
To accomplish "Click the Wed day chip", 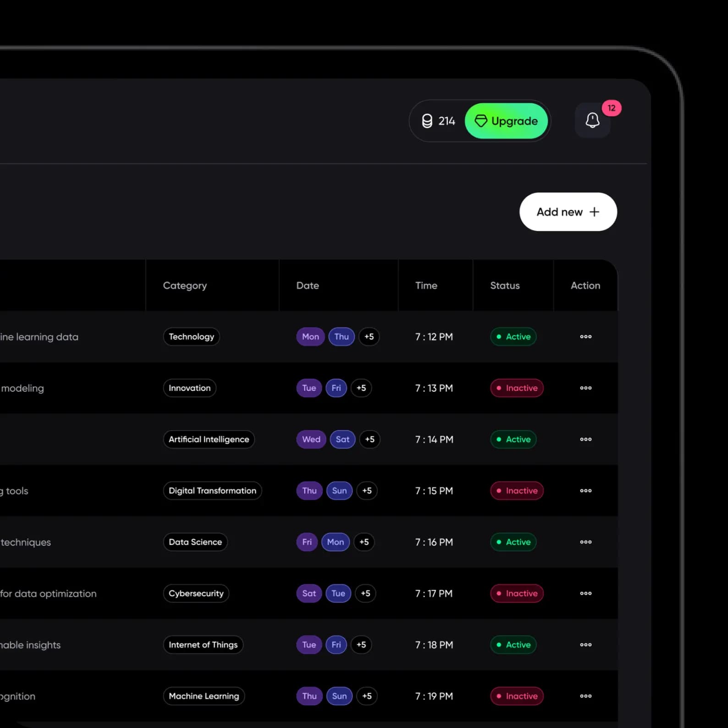I will tap(311, 439).
